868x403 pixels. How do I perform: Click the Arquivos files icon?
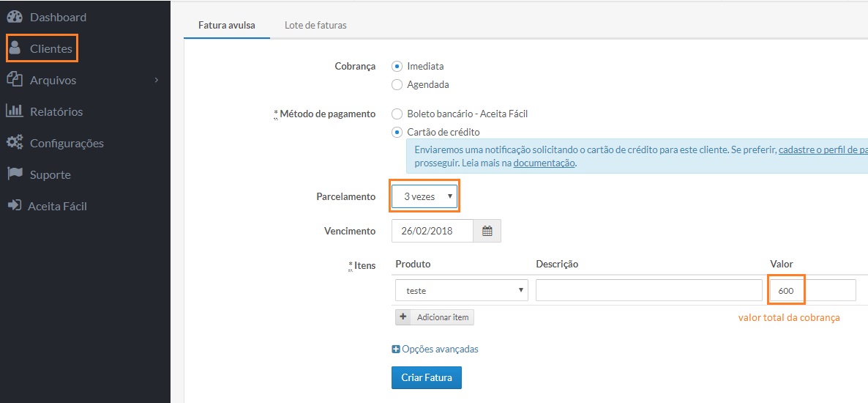point(15,80)
